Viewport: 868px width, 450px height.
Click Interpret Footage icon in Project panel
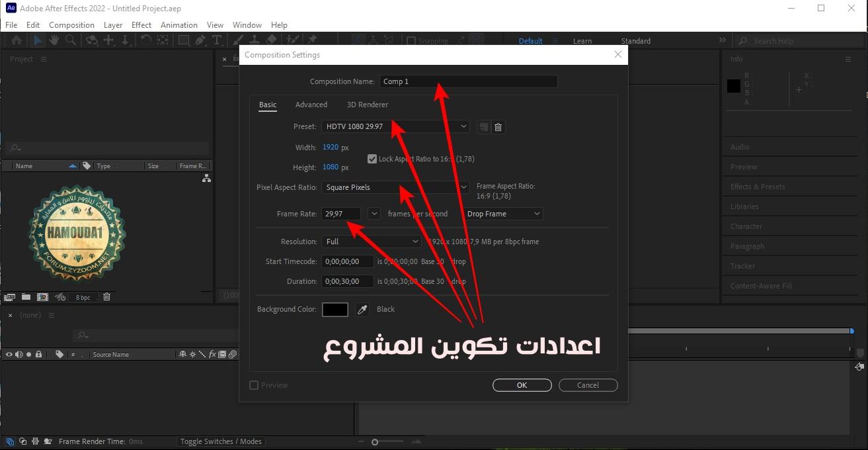pos(10,297)
